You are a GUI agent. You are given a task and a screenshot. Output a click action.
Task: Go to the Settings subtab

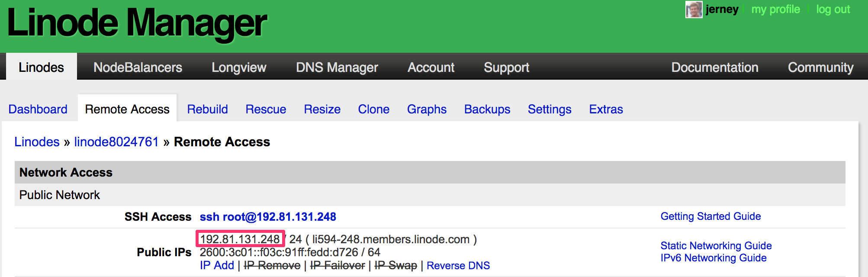[550, 109]
